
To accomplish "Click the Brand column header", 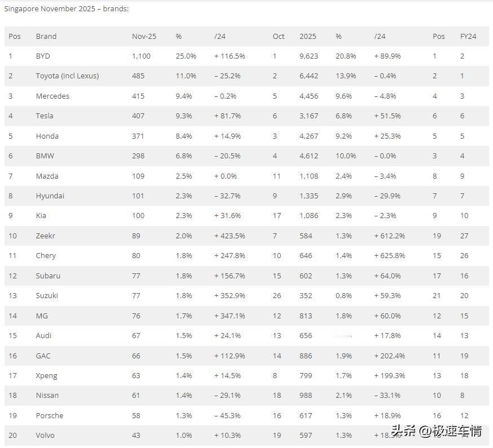I will click(x=46, y=37).
